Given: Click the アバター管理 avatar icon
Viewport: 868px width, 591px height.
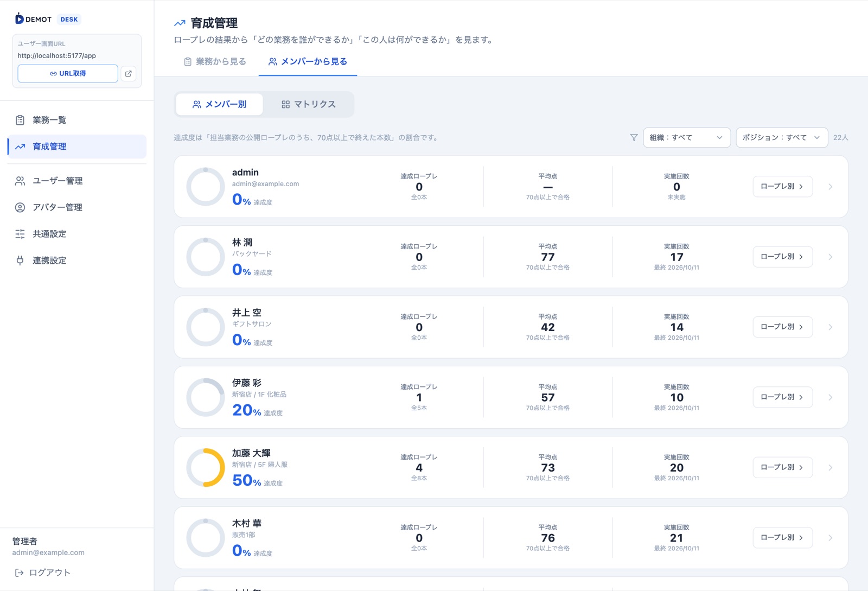Looking at the screenshot, I should (20, 207).
